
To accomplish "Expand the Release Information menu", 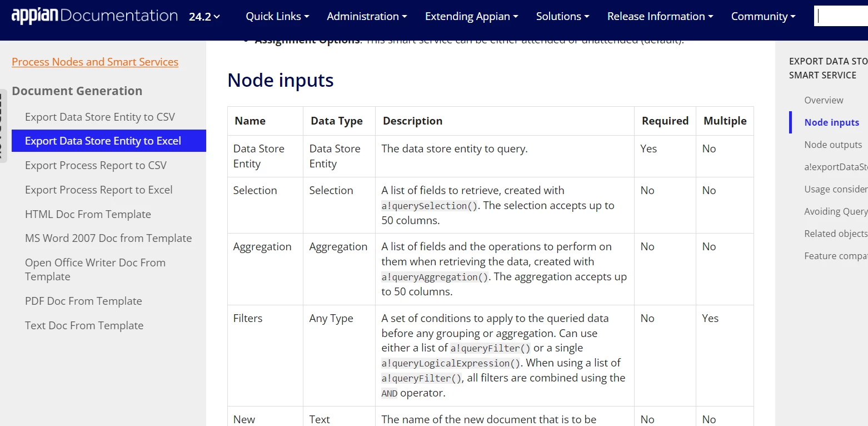I will [x=660, y=17].
